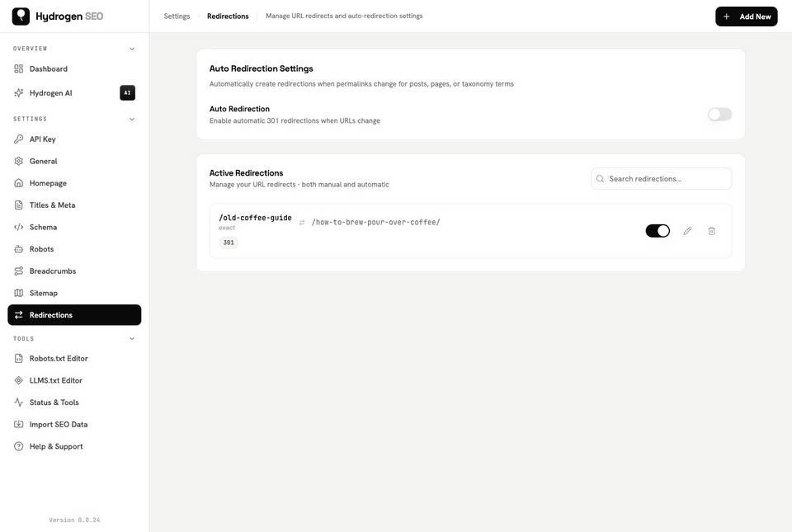The height and width of the screenshot is (532, 792).
Task: Click the General gear icon
Action: click(x=19, y=161)
